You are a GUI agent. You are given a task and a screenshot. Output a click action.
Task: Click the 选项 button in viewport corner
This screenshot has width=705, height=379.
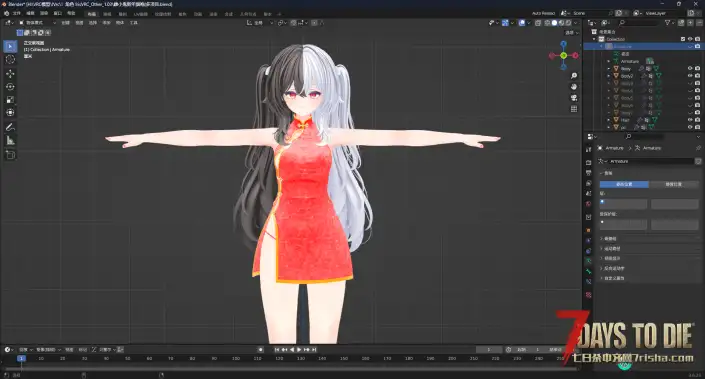coord(570,32)
